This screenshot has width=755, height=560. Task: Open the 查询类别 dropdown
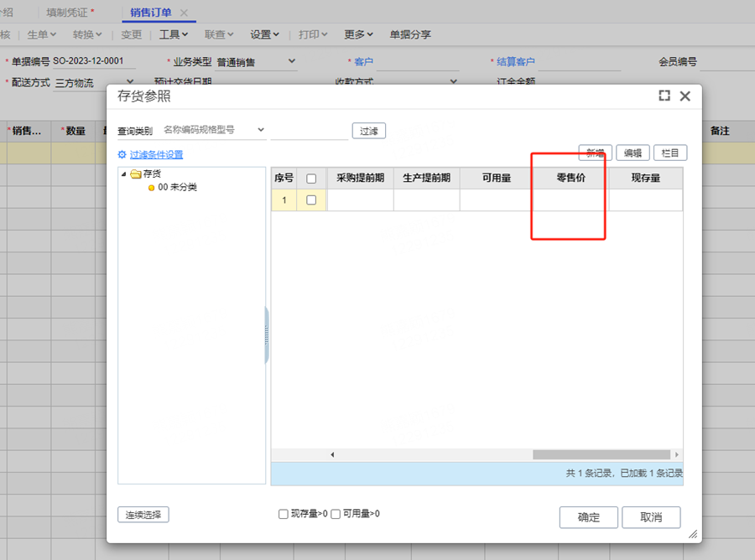click(x=261, y=130)
